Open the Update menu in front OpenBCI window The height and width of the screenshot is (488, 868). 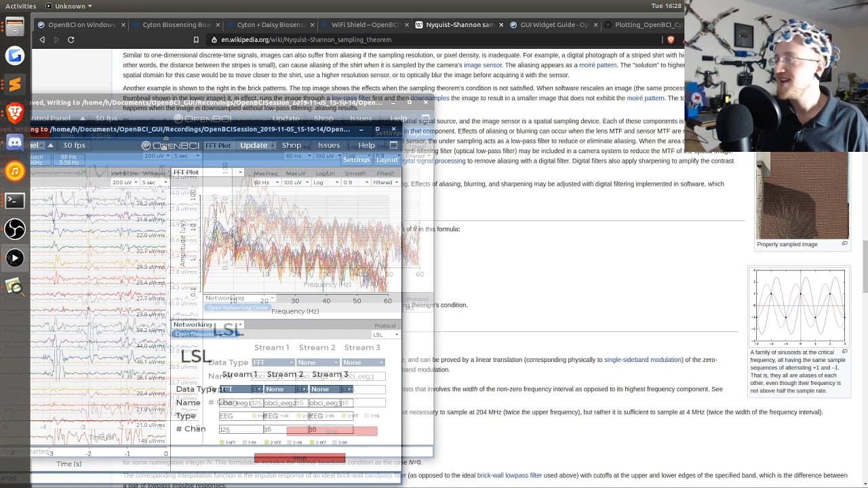pyautogui.click(x=255, y=145)
